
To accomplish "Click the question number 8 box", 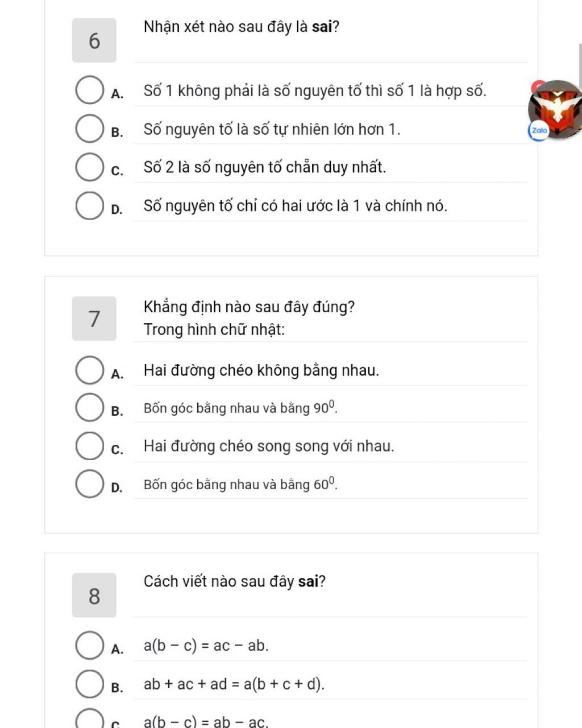I will [94, 595].
